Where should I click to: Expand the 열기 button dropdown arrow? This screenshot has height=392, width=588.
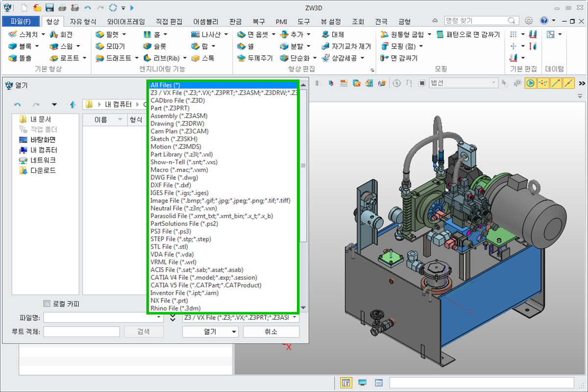(x=234, y=332)
